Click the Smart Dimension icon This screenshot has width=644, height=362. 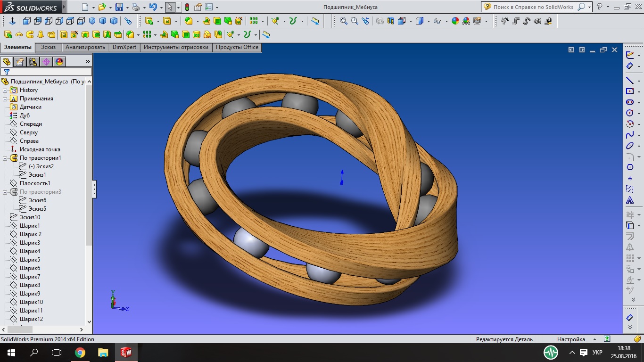coord(630,66)
